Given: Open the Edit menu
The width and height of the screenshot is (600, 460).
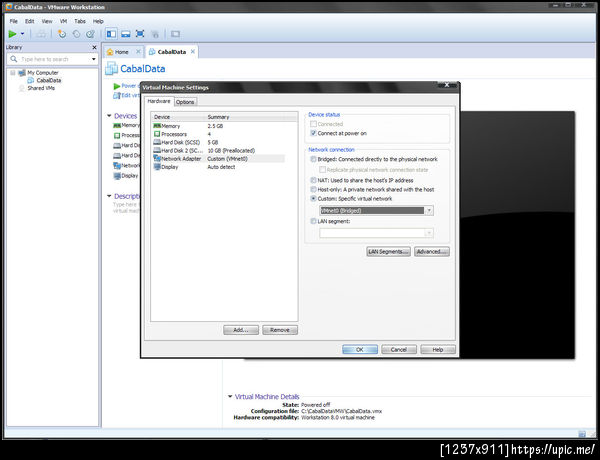Looking at the screenshot, I should [x=29, y=21].
